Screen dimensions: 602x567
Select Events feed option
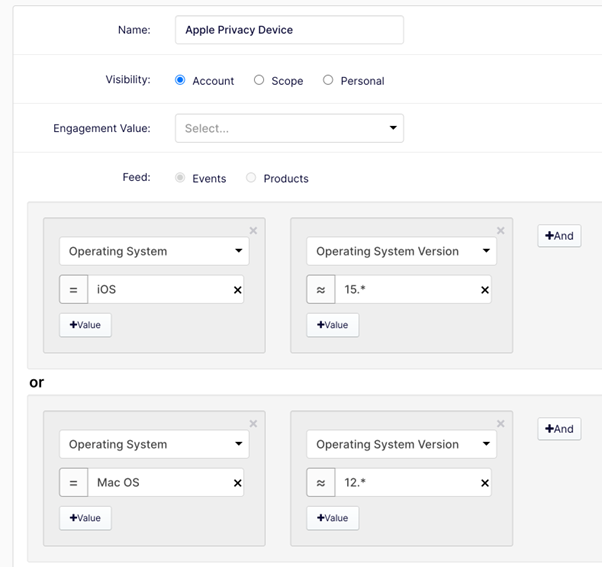(x=180, y=177)
